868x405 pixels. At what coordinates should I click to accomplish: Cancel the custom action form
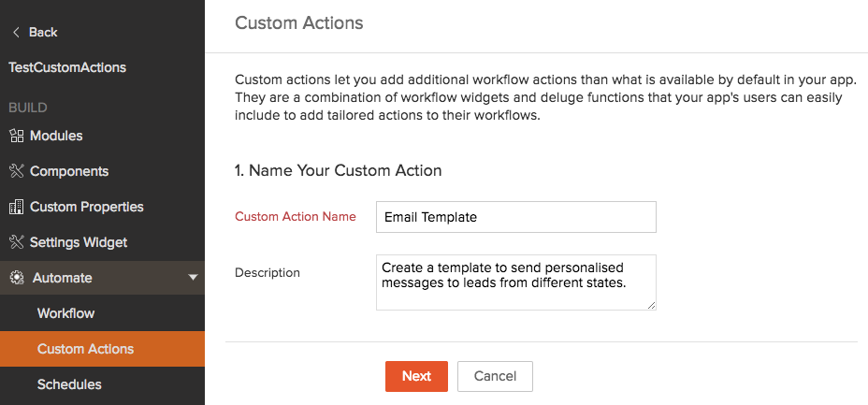(495, 376)
